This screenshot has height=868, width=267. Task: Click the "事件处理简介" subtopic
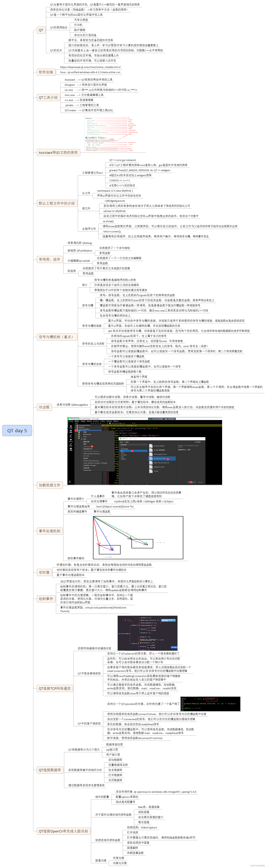tap(76, 499)
